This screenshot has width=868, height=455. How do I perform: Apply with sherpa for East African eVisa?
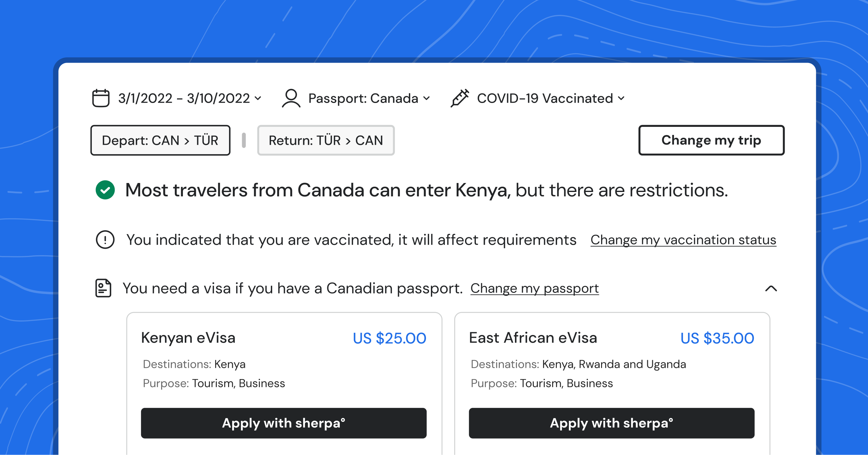coord(612,423)
